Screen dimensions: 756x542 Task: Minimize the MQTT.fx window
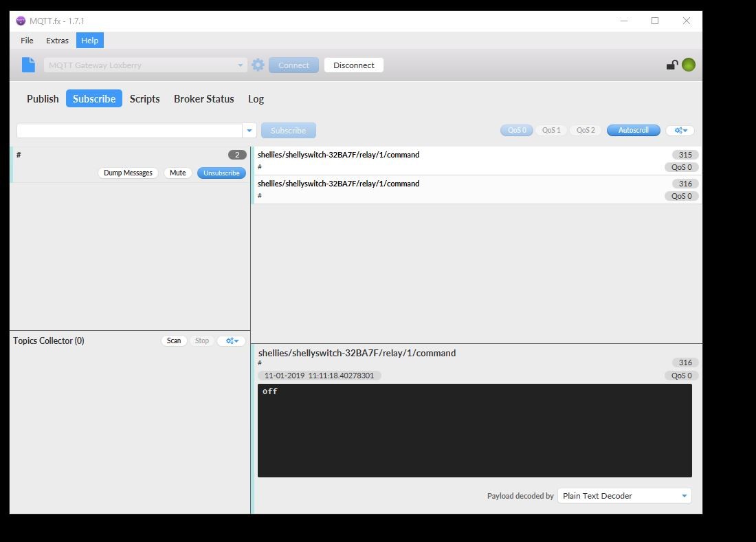(x=624, y=21)
